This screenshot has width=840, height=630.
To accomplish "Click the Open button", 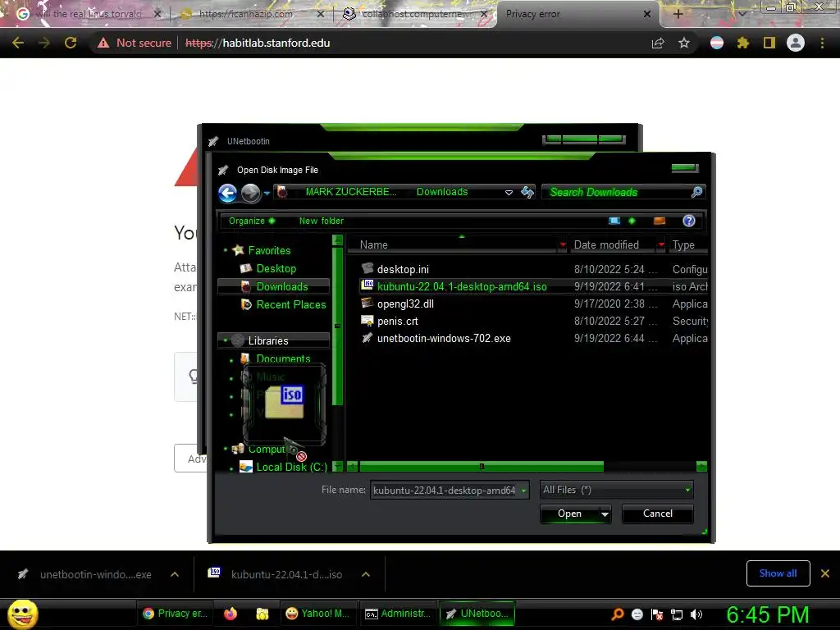I will pyautogui.click(x=569, y=514).
